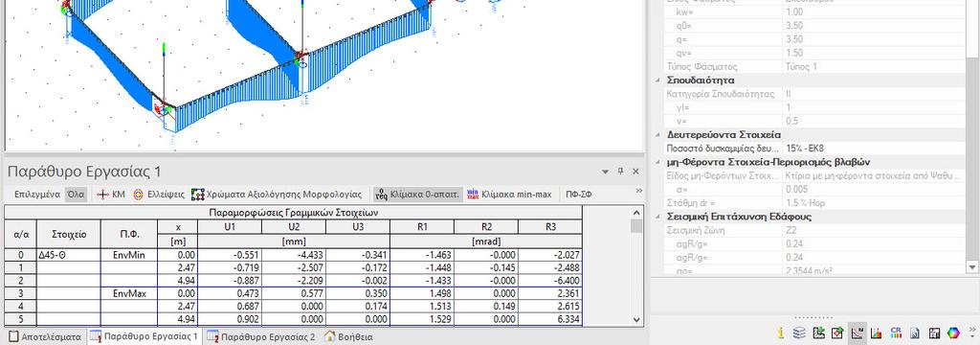Open the layers stack icon

coord(799,333)
